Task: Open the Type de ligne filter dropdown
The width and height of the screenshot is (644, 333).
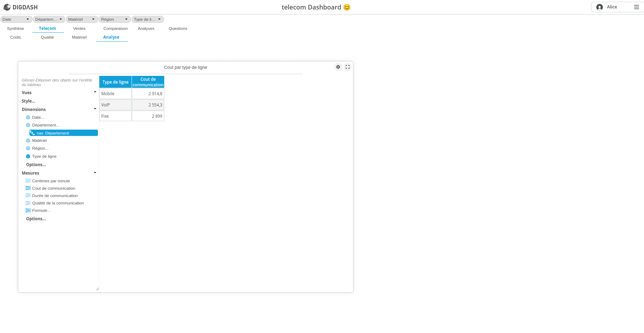Action: point(148,19)
